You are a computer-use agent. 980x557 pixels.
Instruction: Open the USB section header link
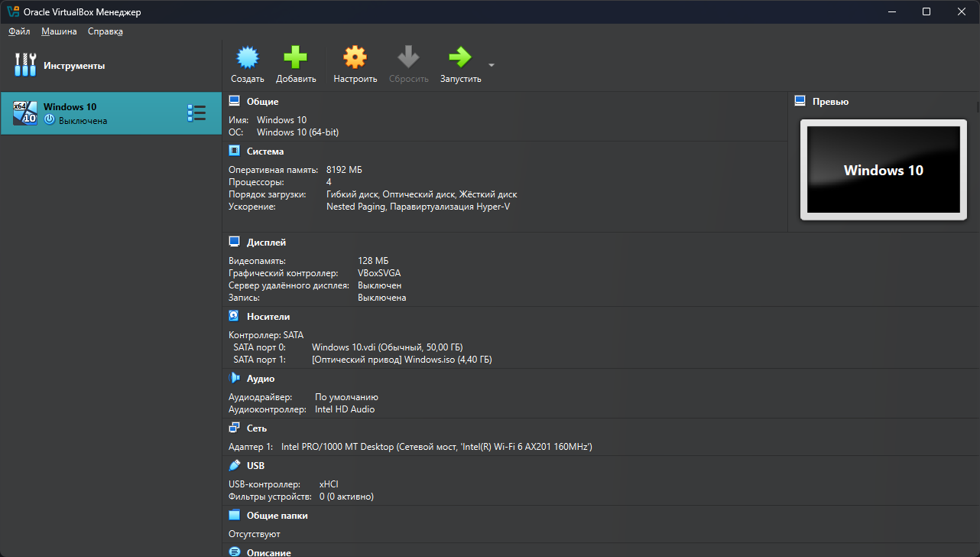pos(255,466)
